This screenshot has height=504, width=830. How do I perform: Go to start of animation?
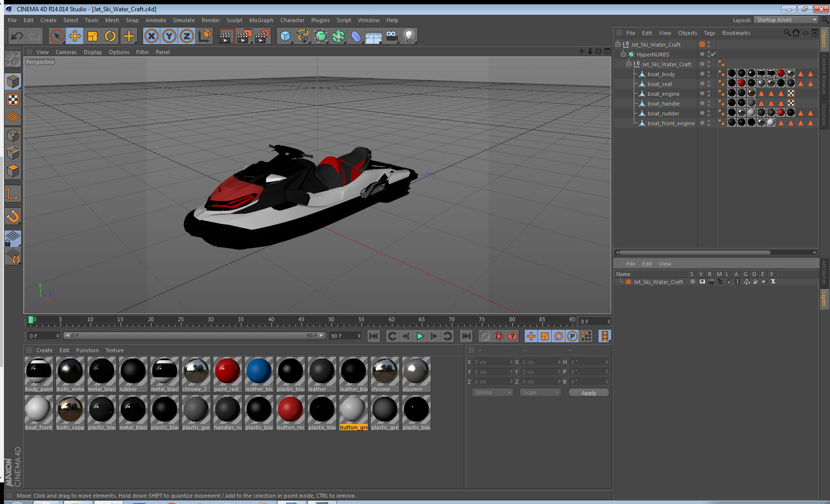[x=374, y=336]
